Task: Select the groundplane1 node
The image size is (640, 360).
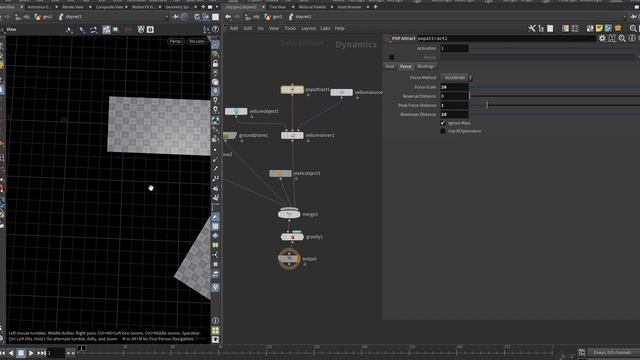Action: pos(230,135)
